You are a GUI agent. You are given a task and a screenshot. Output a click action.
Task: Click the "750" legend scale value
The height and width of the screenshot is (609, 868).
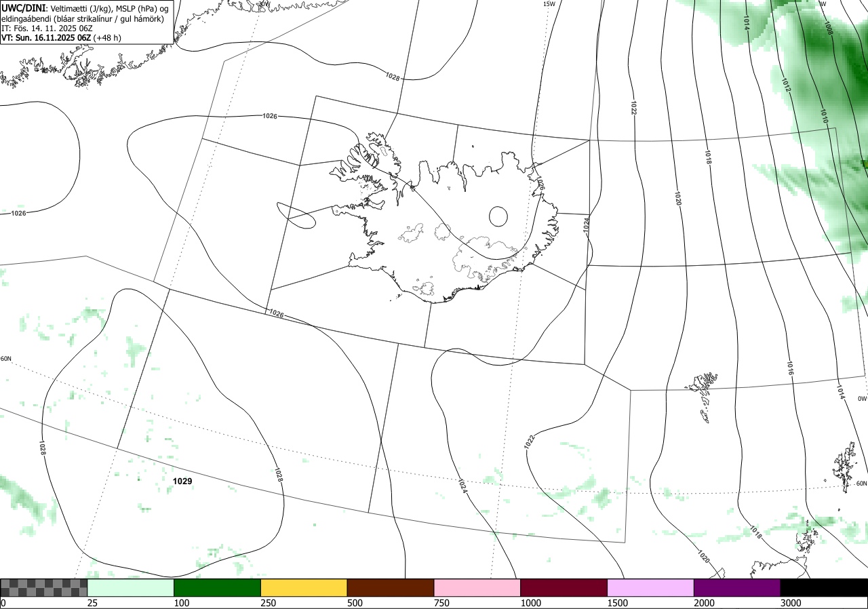tap(441, 603)
